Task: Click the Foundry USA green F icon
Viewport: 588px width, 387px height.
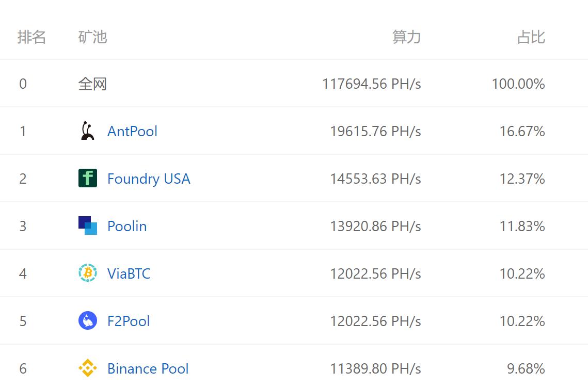Action: [x=87, y=178]
